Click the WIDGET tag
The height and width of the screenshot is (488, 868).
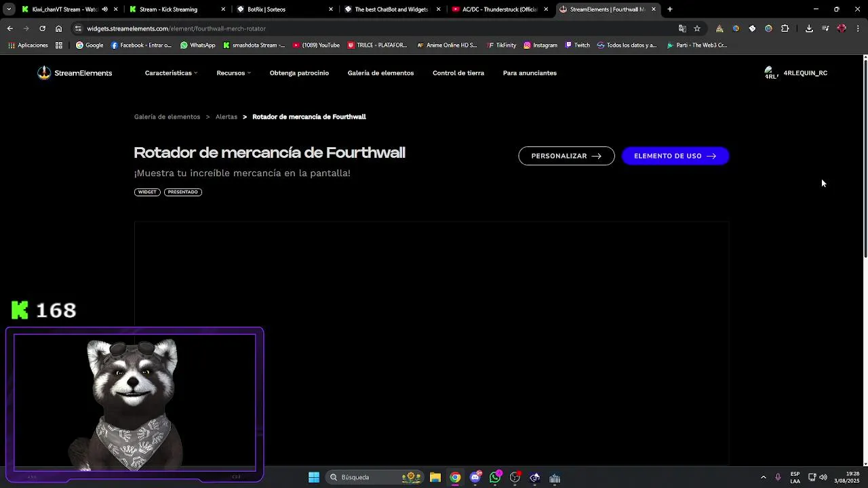147,192
